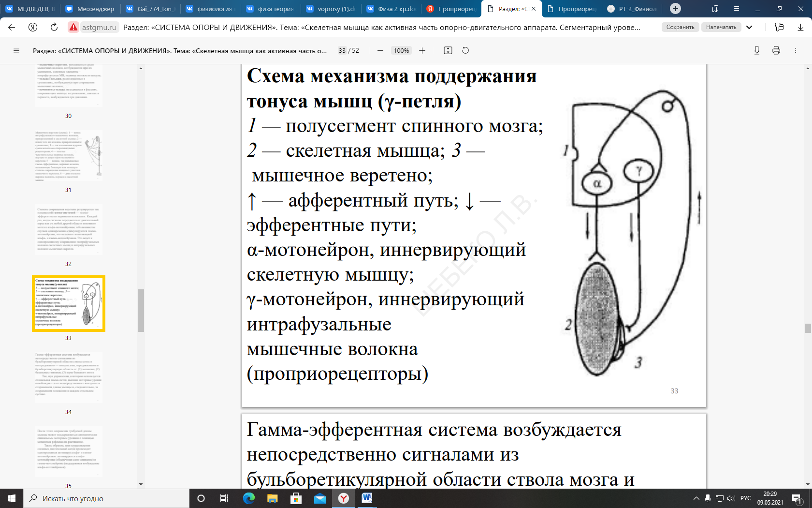Close the active Раздел tab
Viewport: 812px width, 508px height.
click(534, 9)
